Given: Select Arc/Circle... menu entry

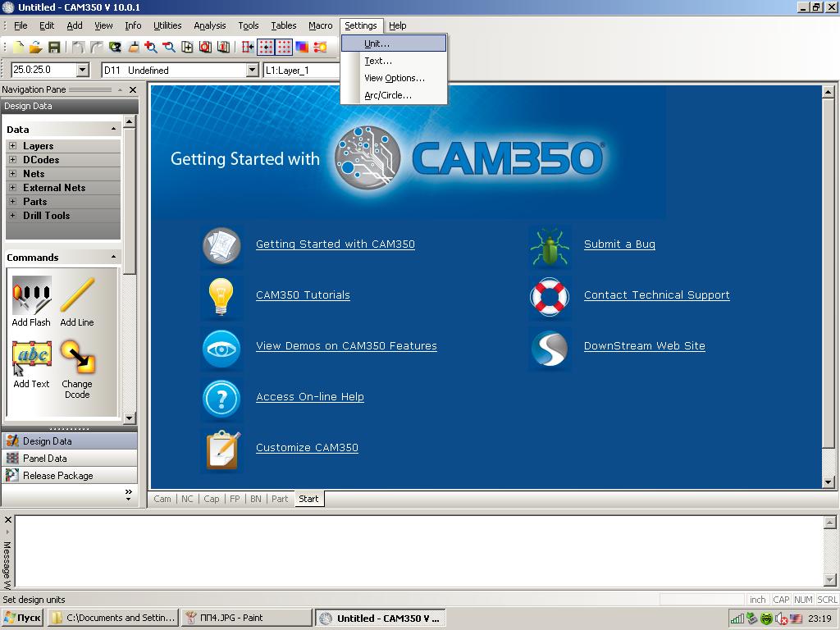Looking at the screenshot, I should [394, 95].
